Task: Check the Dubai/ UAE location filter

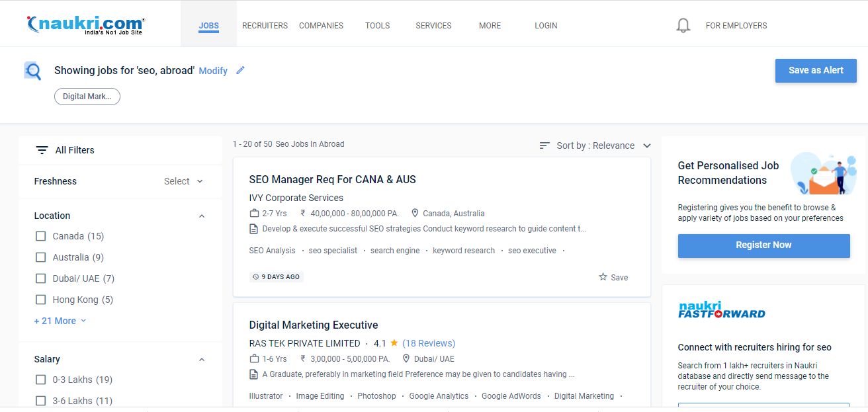Action: pos(41,278)
